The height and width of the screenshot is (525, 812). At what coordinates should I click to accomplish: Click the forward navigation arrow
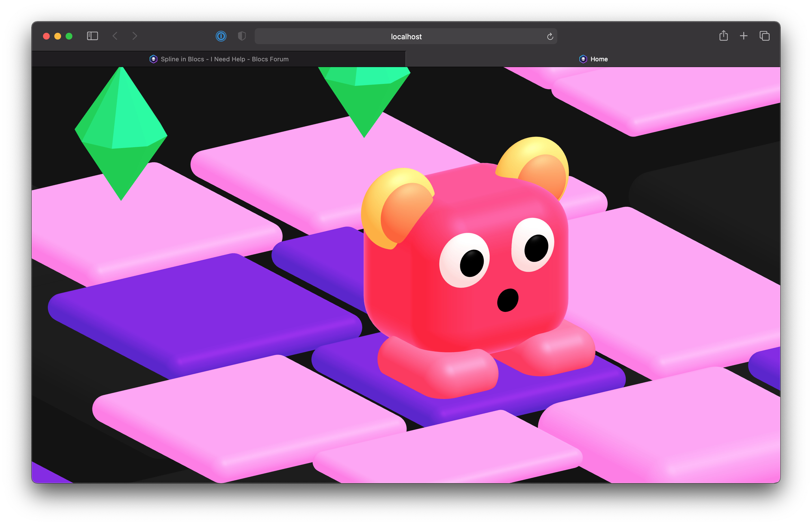135,36
